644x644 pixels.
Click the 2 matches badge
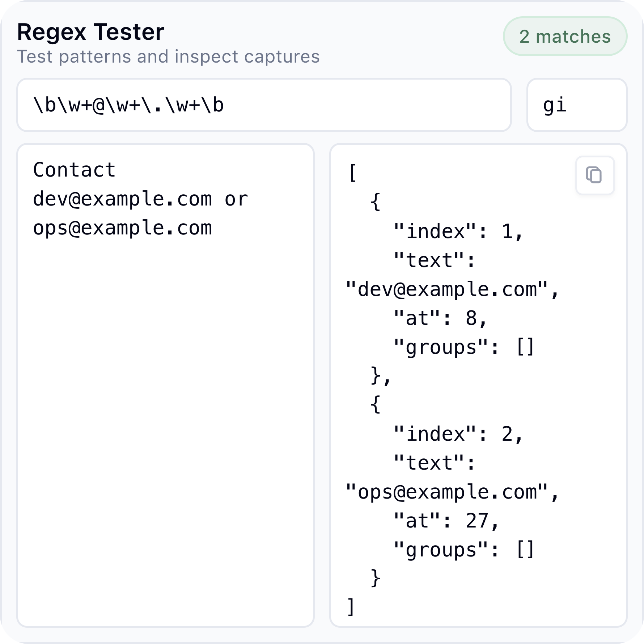click(565, 36)
